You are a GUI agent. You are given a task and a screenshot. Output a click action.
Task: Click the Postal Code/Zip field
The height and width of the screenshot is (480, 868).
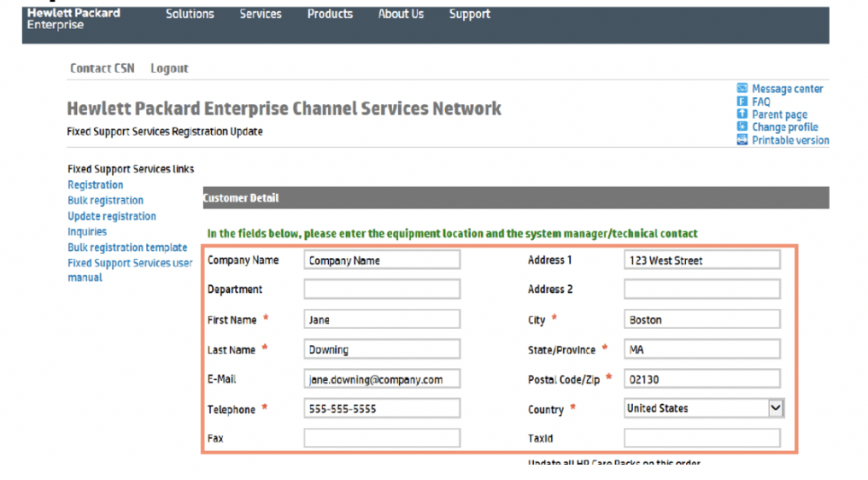pyautogui.click(x=702, y=379)
